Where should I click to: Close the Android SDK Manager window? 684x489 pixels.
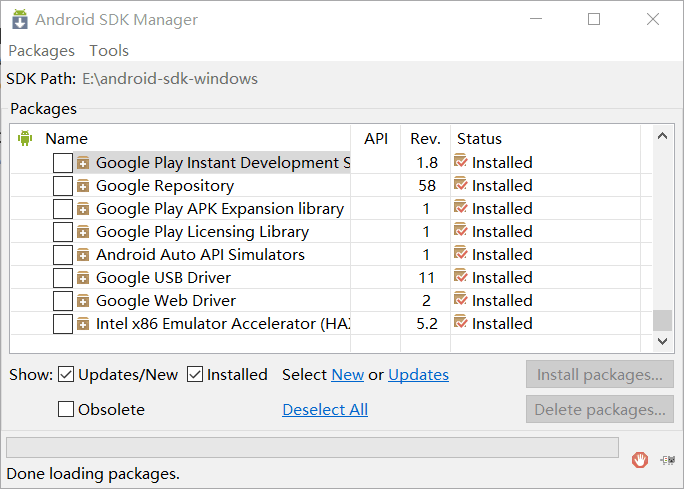tap(653, 19)
